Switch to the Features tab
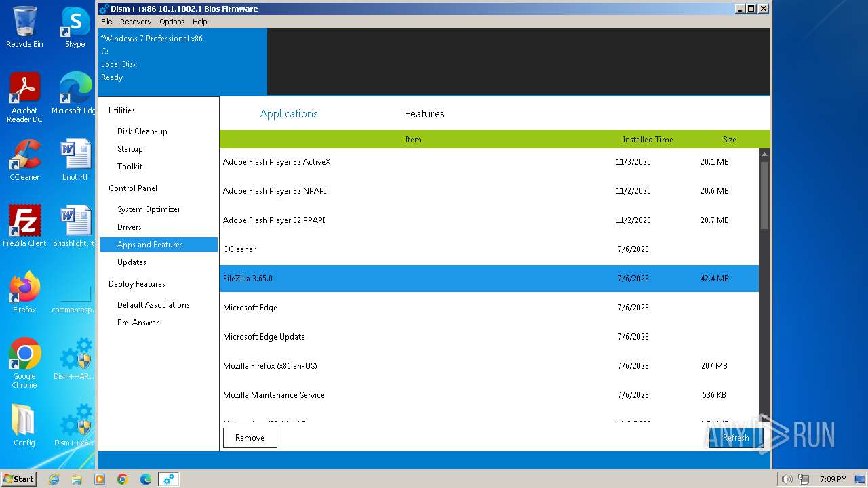868x488 pixels. (425, 113)
